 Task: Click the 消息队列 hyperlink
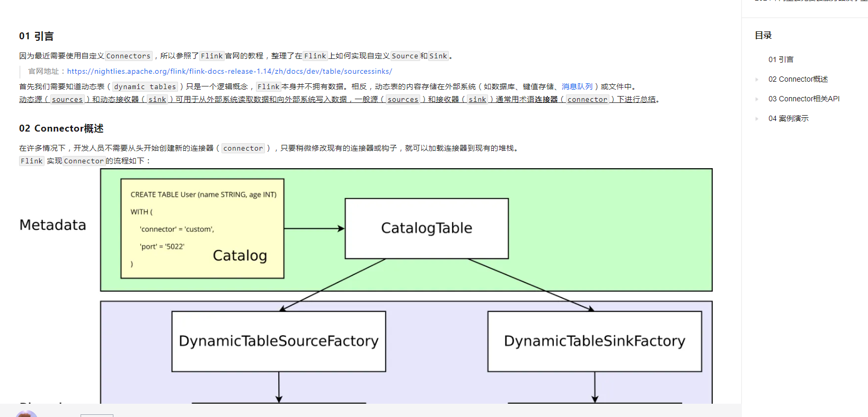[x=577, y=86]
